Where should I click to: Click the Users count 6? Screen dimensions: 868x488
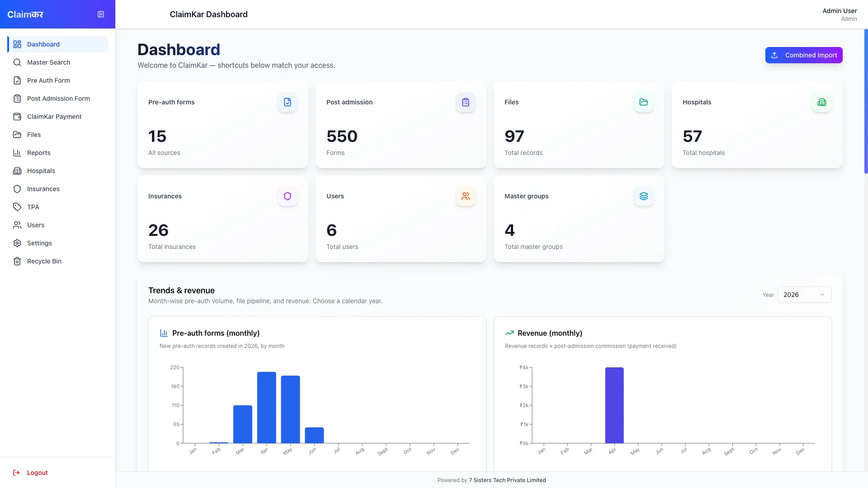point(331,230)
